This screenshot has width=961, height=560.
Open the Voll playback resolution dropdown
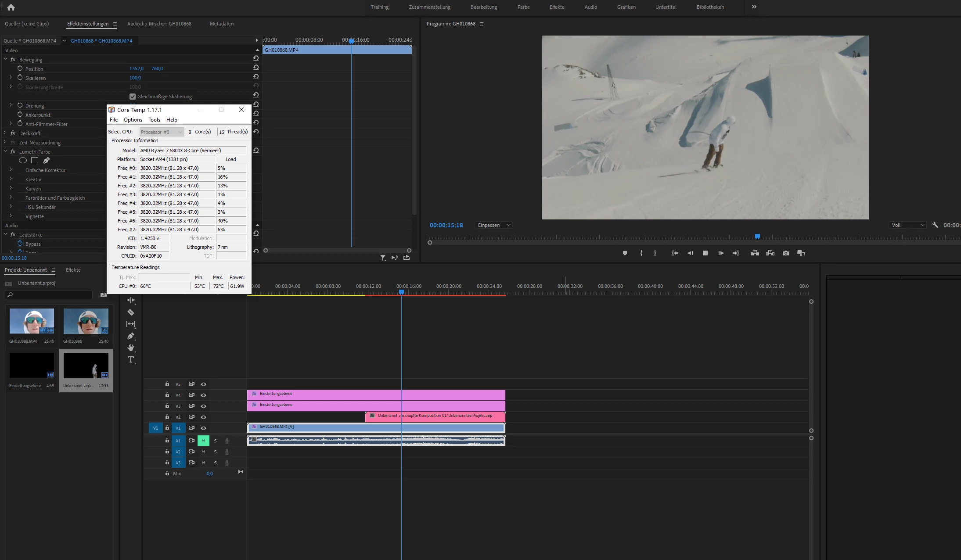point(908,225)
